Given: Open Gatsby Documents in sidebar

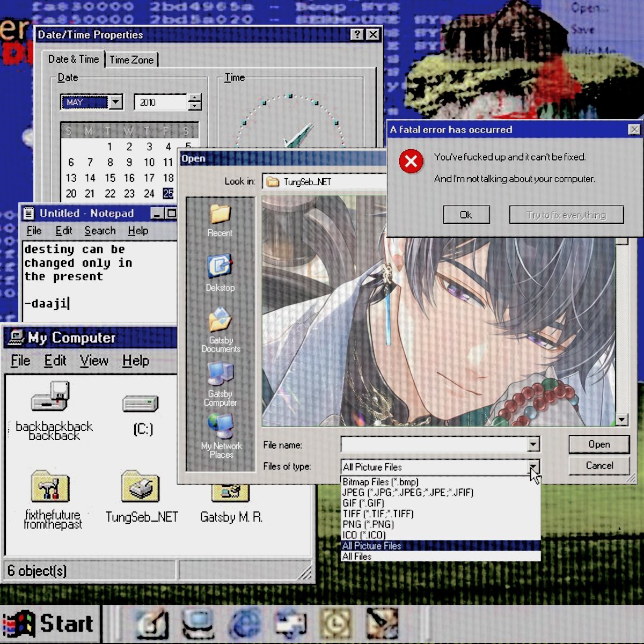Looking at the screenshot, I should pos(221,330).
